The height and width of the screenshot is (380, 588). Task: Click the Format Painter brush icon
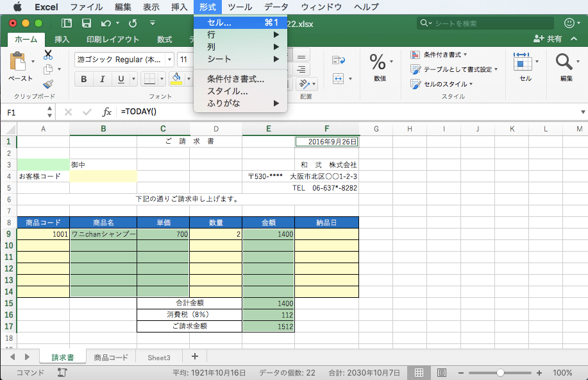[48, 84]
